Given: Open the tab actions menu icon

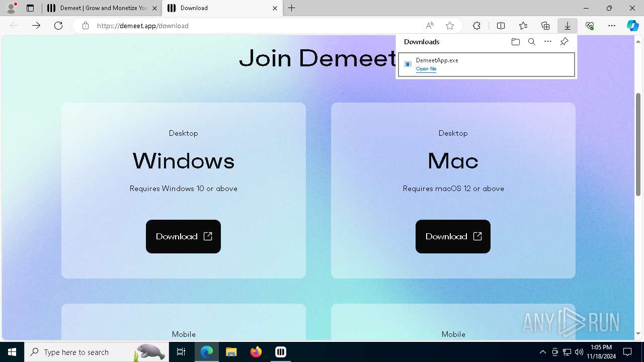Looking at the screenshot, I should [x=30, y=8].
